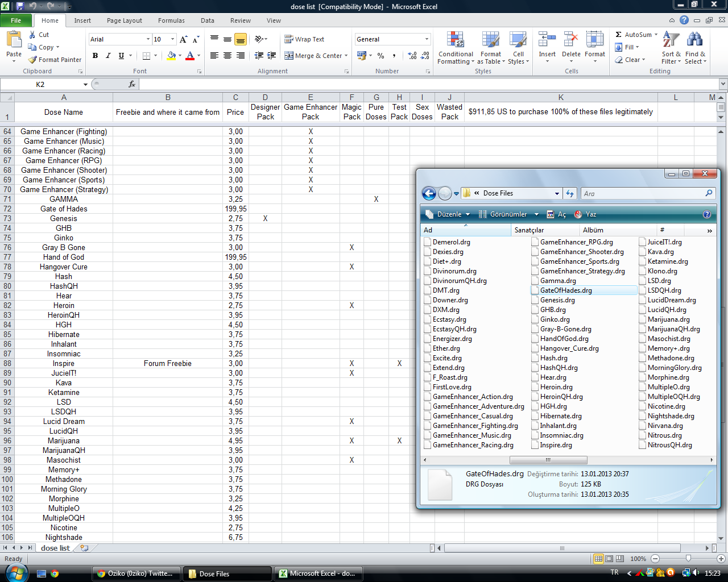Toggle Center text alignment
Viewport: 728px width, 582px height.
click(x=227, y=56)
